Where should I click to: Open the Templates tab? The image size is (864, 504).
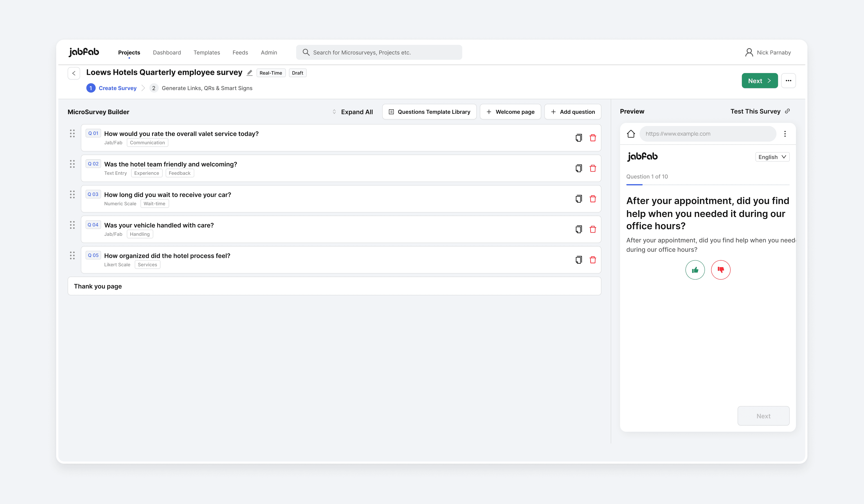pyautogui.click(x=206, y=52)
